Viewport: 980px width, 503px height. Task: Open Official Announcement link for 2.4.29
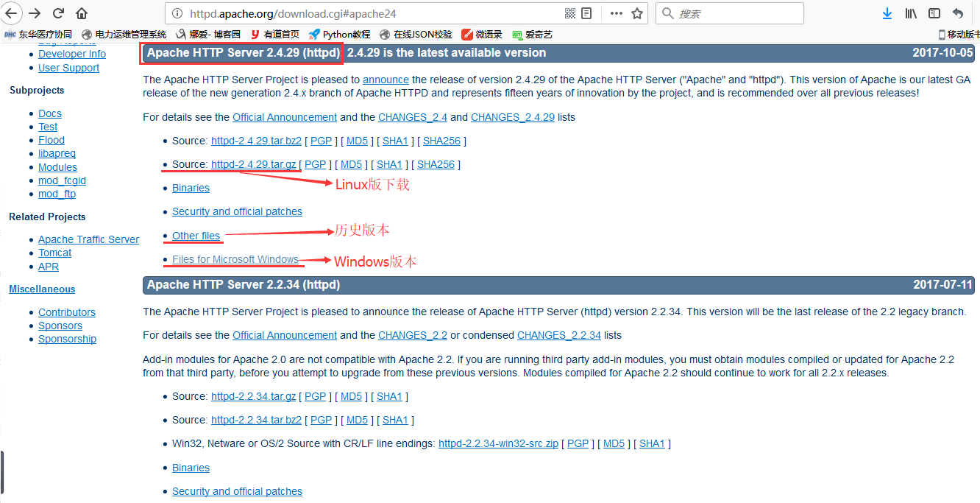pyautogui.click(x=285, y=117)
